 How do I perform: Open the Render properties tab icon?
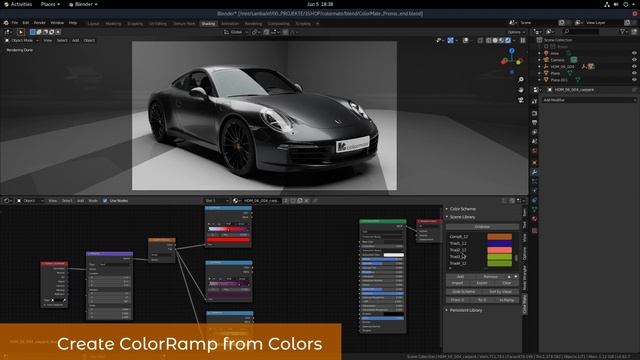[x=534, y=113]
